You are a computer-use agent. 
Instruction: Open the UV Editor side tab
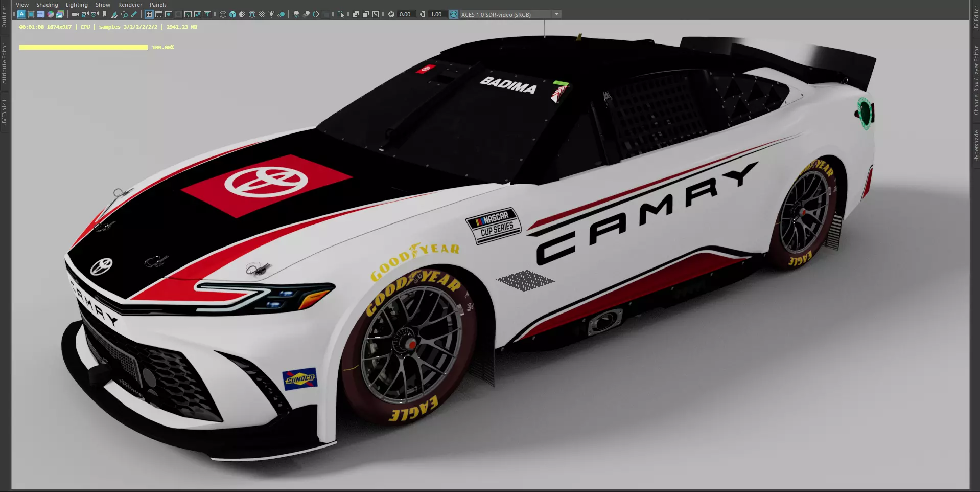(x=976, y=18)
